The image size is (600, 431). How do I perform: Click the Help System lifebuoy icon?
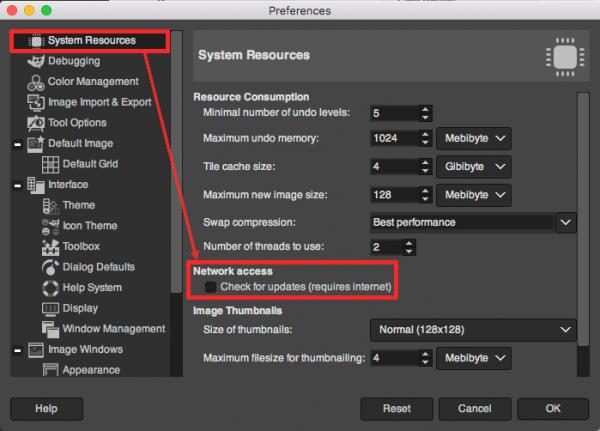51,288
